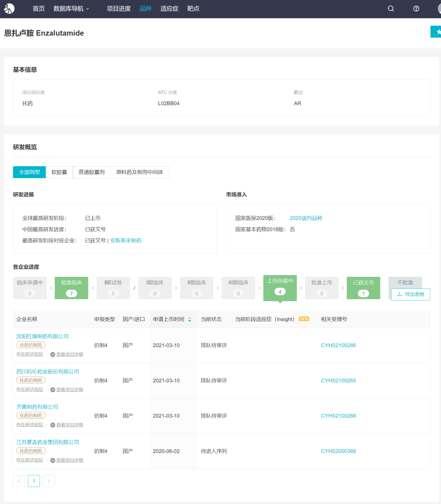441x504 pixels.
Task: Click 化药仿制药 tag under 江苏豪森药业
Action: tap(31, 451)
